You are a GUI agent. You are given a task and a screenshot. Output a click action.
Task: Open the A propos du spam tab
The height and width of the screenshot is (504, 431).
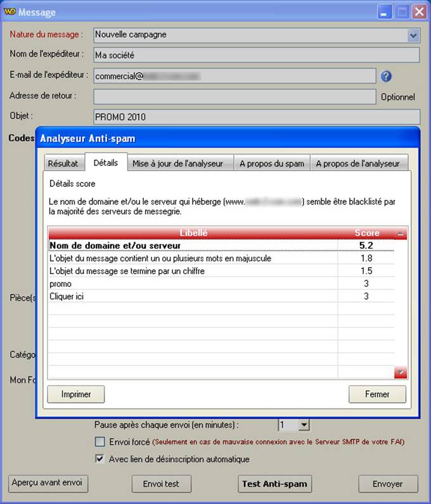[272, 163]
